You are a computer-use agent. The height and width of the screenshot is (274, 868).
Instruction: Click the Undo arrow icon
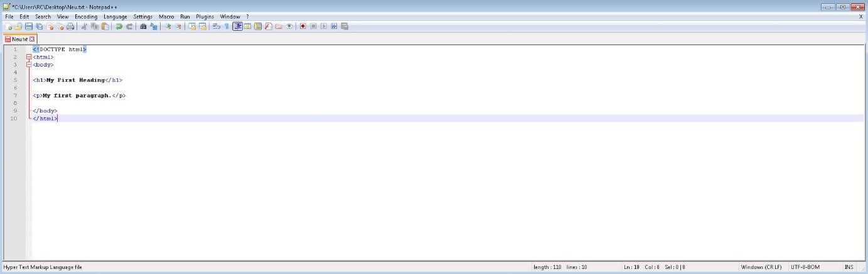(x=119, y=26)
